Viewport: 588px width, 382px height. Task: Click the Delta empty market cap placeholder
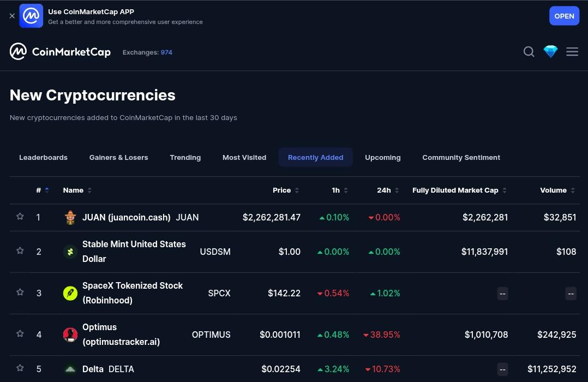click(502, 369)
